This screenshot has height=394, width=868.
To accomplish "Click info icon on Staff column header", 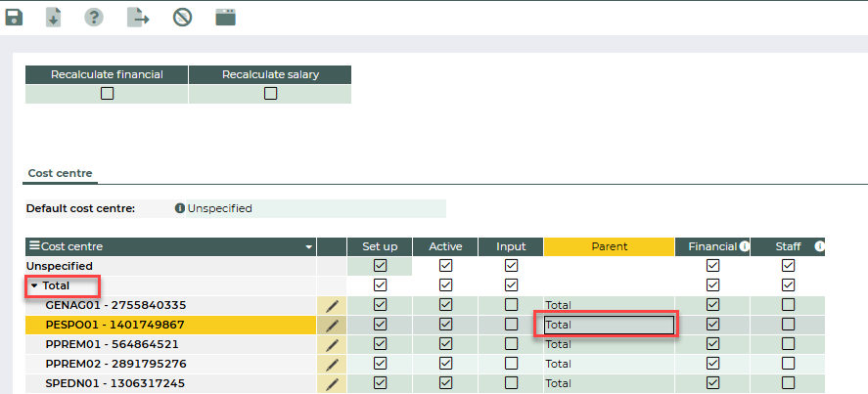I will tap(819, 246).
